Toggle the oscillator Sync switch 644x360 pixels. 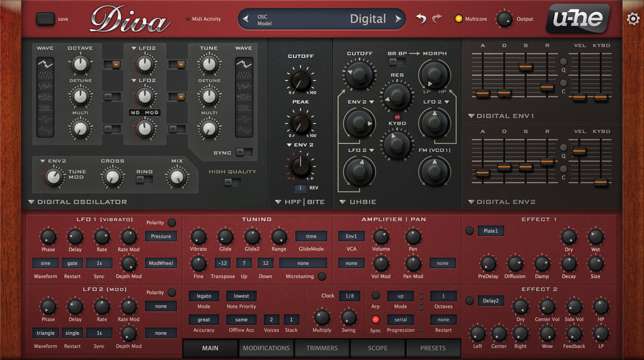click(244, 152)
